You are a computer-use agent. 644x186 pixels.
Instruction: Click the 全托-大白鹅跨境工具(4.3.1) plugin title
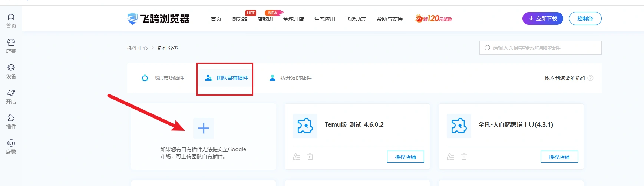pyautogui.click(x=516, y=125)
